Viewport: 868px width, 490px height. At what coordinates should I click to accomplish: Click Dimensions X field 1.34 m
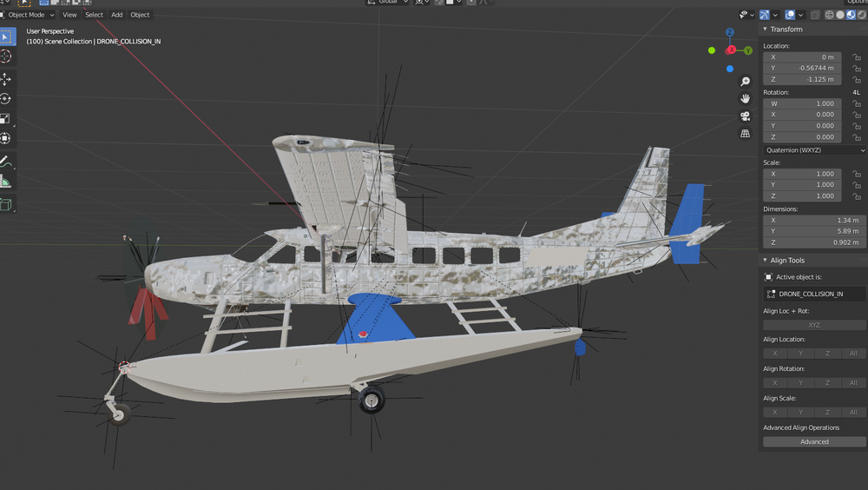814,220
